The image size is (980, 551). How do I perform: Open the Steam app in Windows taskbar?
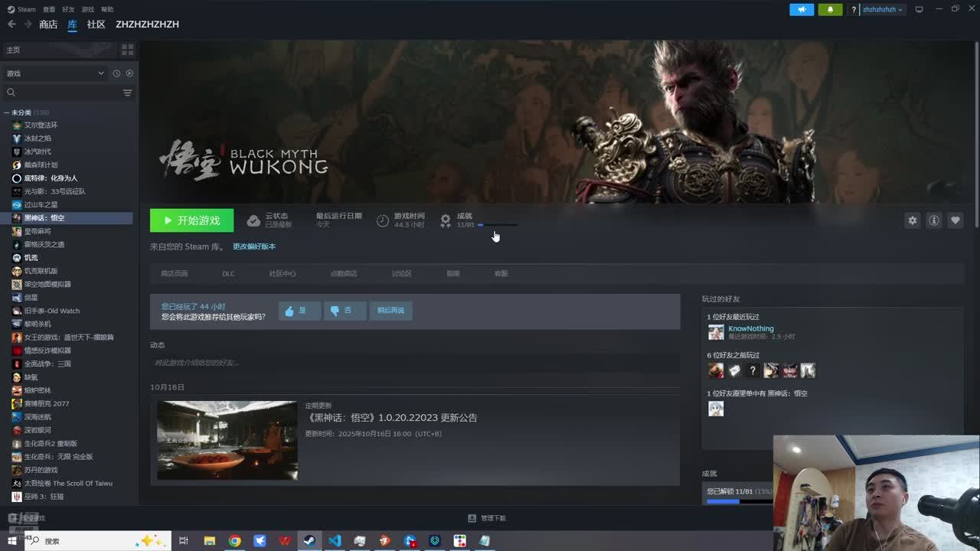coord(309,540)
